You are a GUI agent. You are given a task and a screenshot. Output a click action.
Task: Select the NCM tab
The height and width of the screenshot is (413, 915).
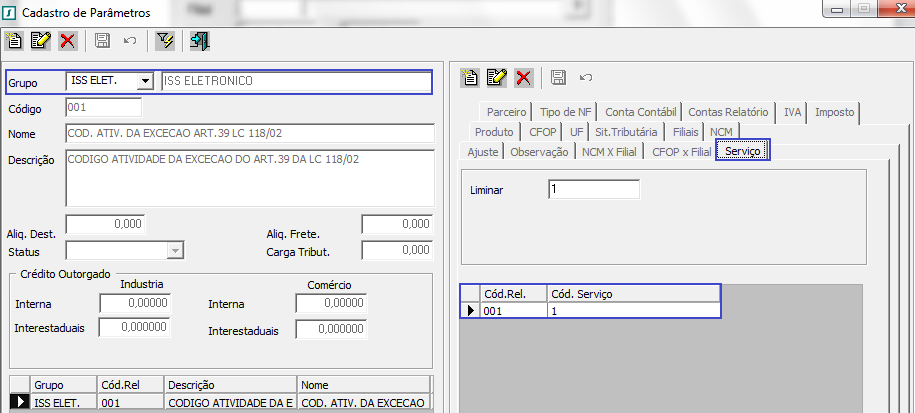[721, 132]
